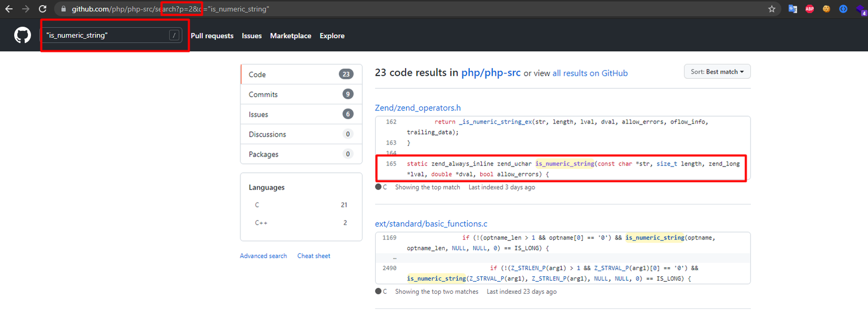Open the Zend/zend_operators.h file link

(418, 108)
